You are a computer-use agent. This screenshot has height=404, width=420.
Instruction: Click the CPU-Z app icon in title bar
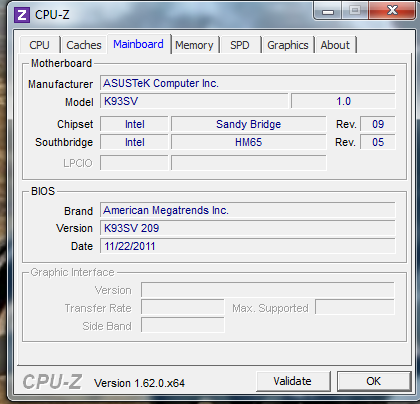click(22, 15)
